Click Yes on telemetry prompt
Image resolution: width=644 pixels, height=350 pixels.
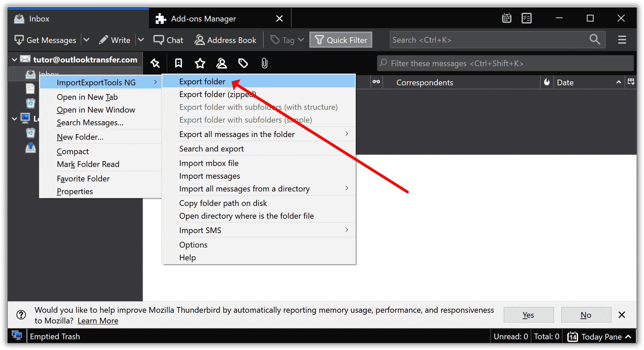pyautogui.click(x=528, y=315)
